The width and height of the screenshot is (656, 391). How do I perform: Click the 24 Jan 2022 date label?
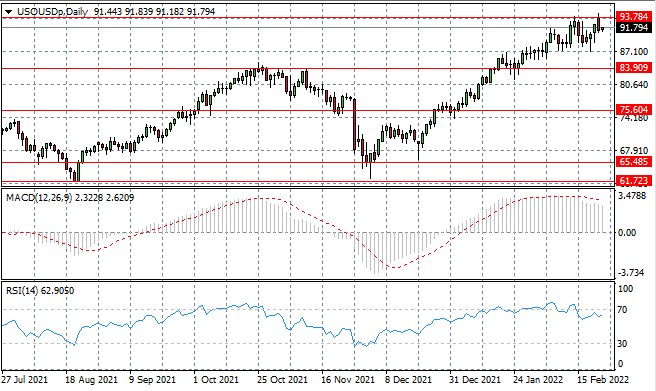538,380
